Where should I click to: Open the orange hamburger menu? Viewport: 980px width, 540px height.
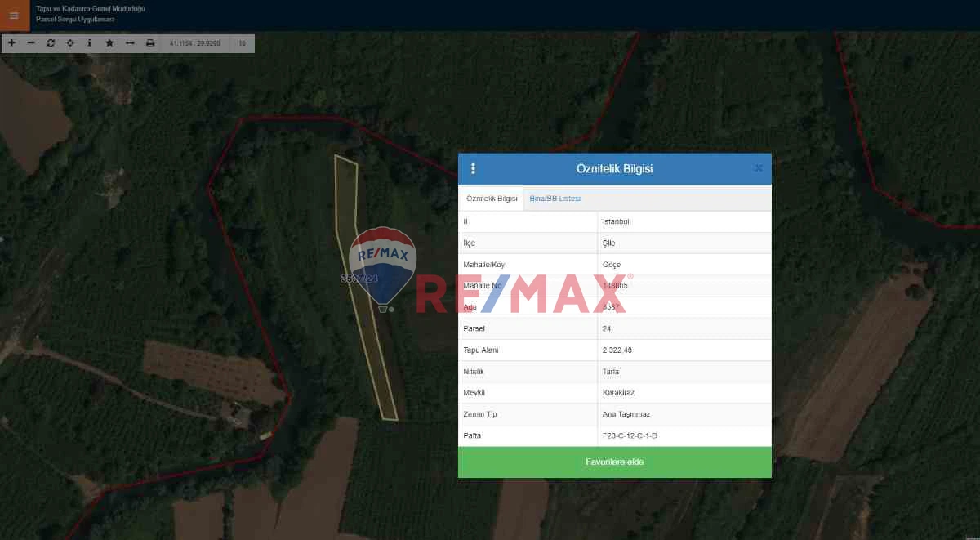click(x=14, y=16)
